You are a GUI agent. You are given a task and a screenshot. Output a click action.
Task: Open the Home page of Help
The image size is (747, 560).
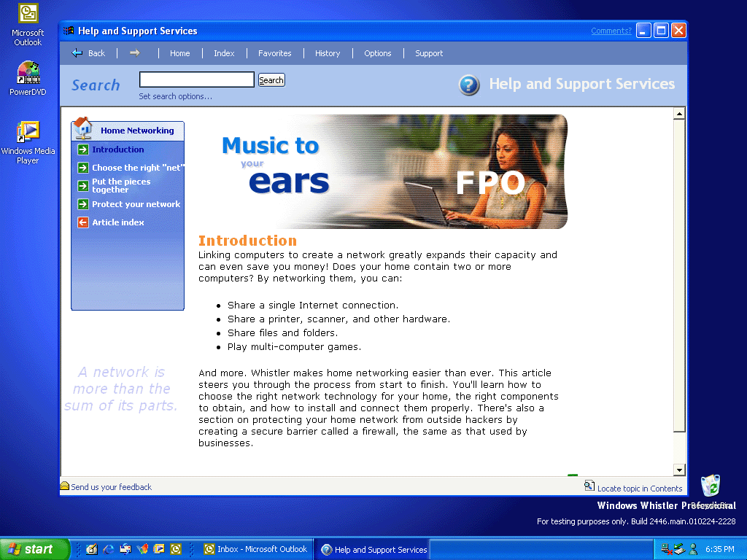pos(179,53)
